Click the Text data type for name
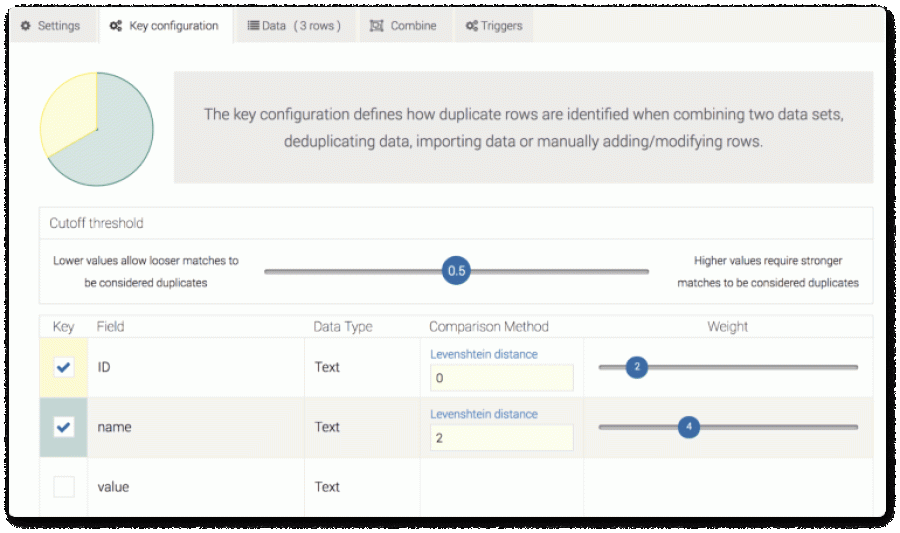 tap(327, 427)
